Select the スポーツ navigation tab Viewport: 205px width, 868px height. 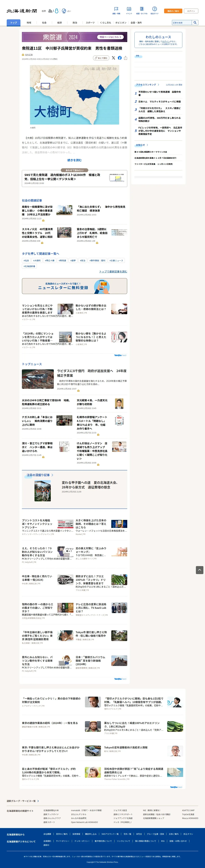90,23
